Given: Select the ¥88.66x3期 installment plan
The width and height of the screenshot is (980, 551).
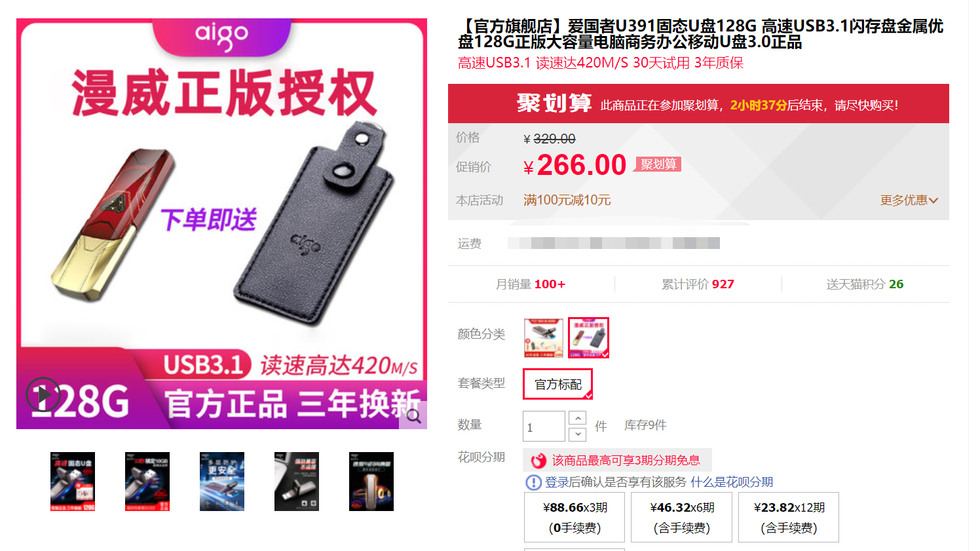Looking at the screenshot, I should point(575,518).
